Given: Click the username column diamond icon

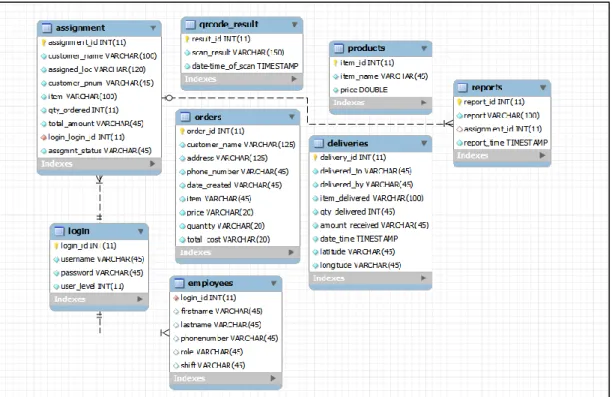Looking at the screenshot, I should click(57, 260).
